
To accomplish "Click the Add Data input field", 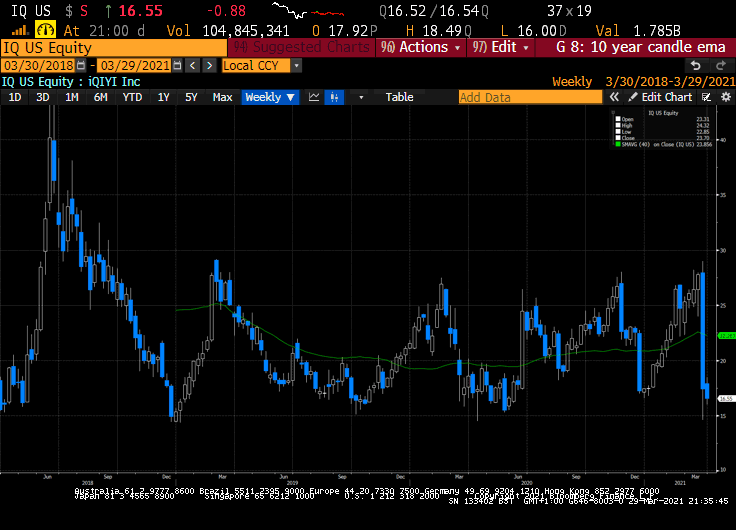I will [x=530, y=97].
